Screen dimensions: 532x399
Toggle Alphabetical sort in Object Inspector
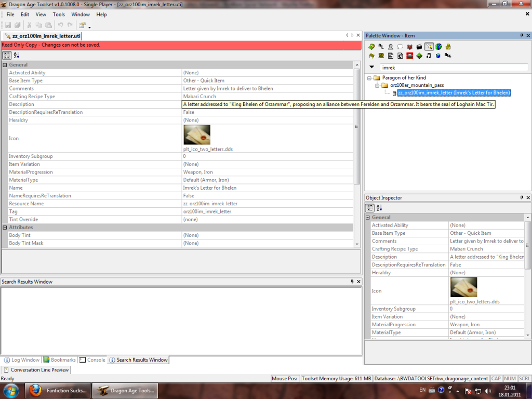coord(379,208)
